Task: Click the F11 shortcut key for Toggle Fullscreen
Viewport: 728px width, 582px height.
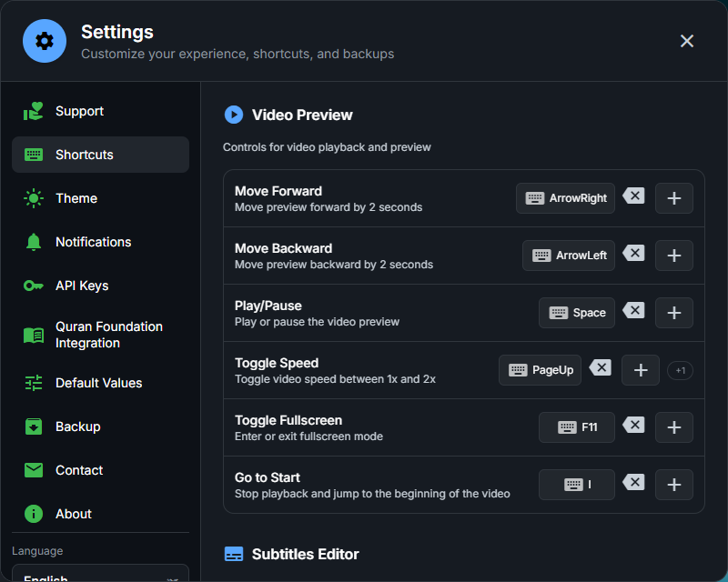Action: pyautogui.click(x=577, y=427)
